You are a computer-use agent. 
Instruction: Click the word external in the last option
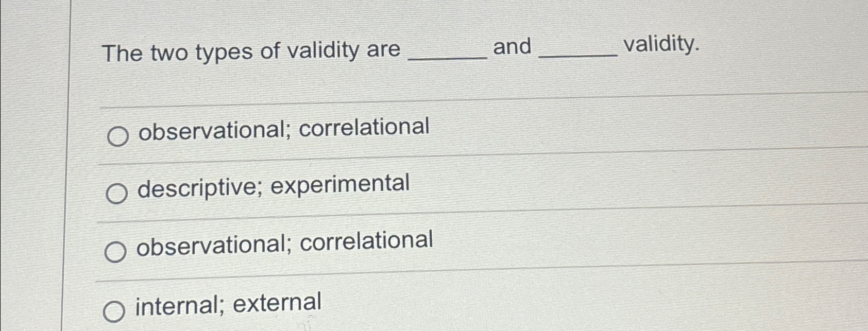coord(278,301)
